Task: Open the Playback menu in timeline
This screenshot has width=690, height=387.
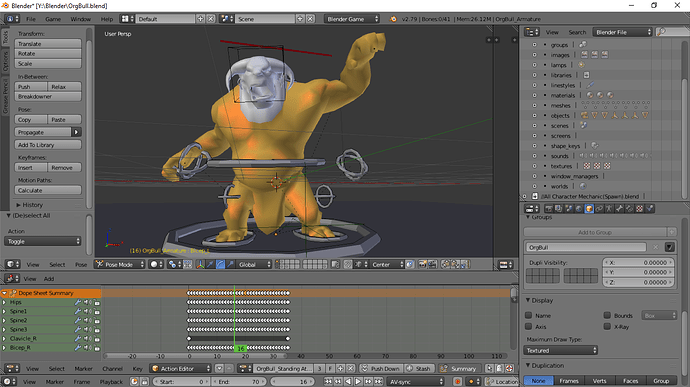Action: 111,381
